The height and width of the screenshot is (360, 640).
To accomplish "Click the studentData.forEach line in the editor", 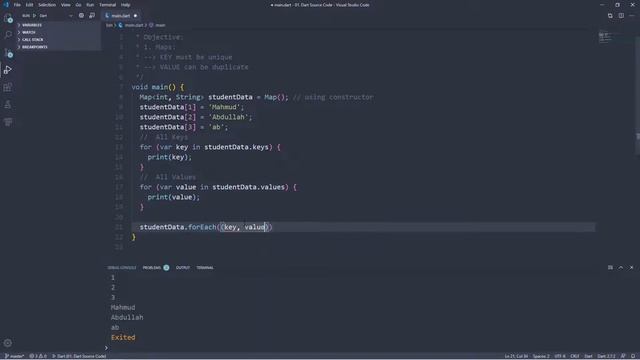I will pos(206,227).
